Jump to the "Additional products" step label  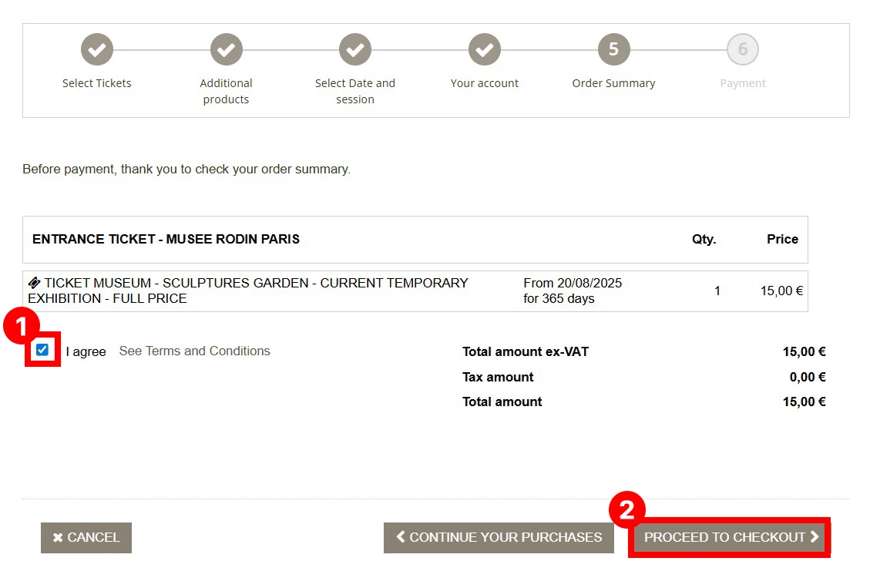(x=226, y=91)
